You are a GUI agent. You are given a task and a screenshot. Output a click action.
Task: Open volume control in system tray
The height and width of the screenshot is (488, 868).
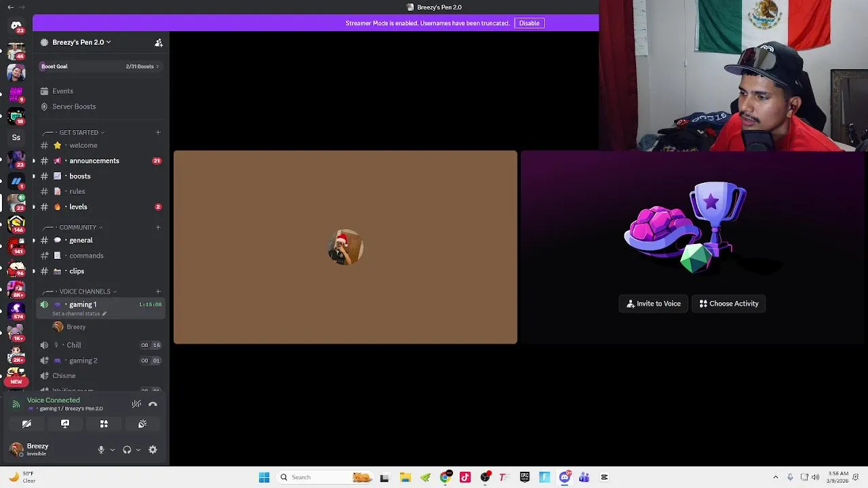816,477
